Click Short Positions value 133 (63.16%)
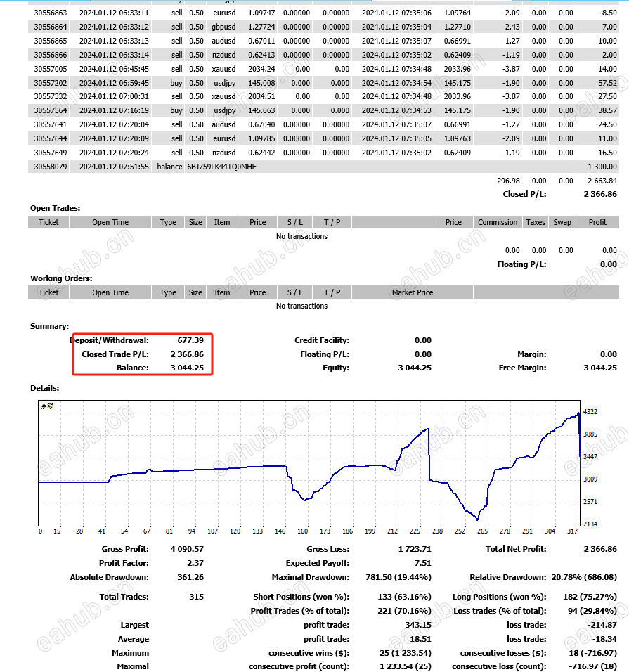Screen dimensions: 629x672 tap(405, 597)
